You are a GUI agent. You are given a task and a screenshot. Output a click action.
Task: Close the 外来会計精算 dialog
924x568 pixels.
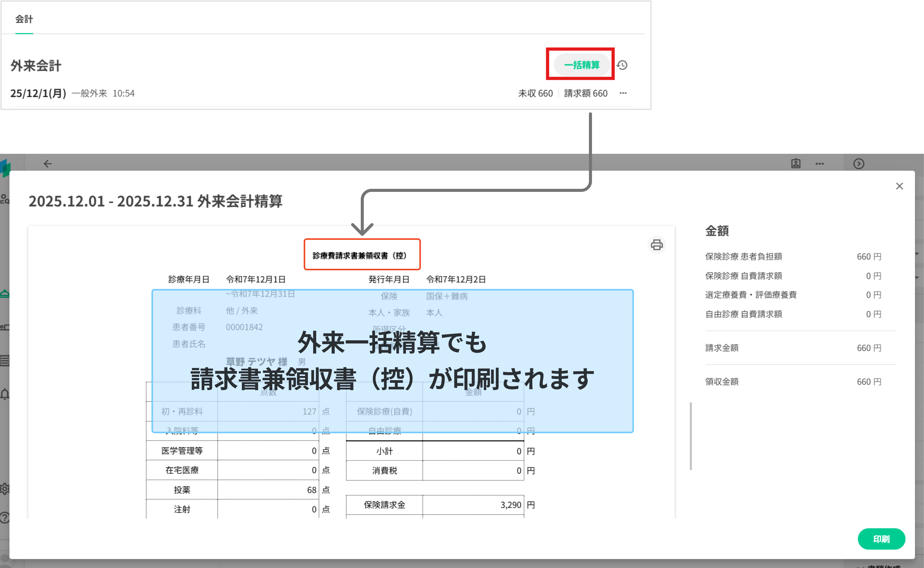(899, 186)
